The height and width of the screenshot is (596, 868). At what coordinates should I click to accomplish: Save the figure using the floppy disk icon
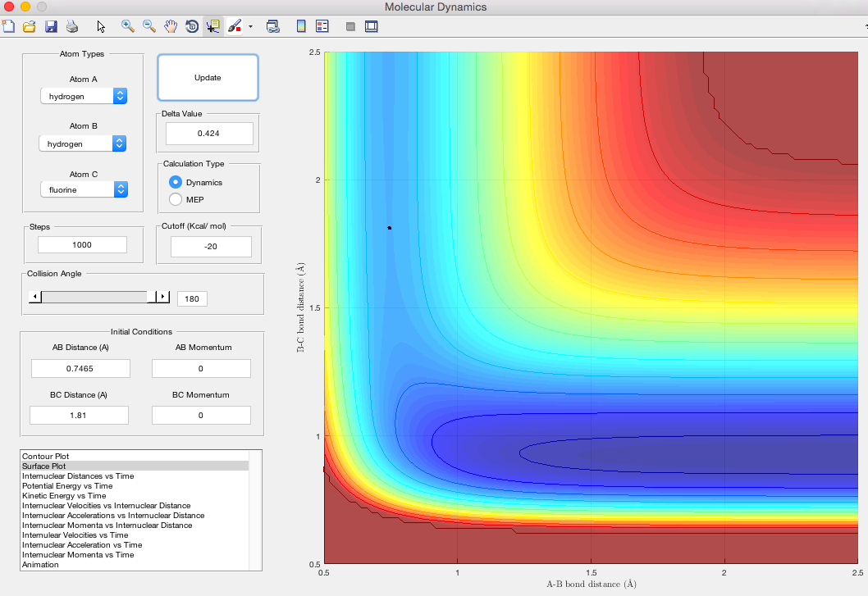[x=51, y=26]
